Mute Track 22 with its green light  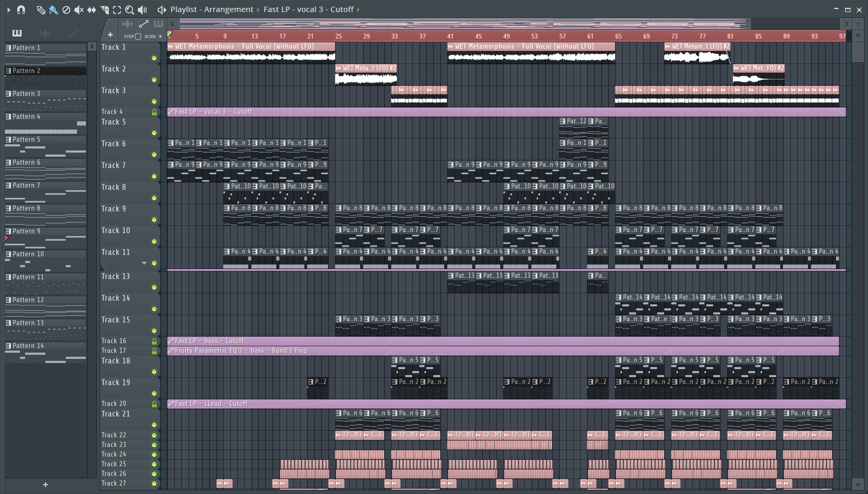point(154,435)
